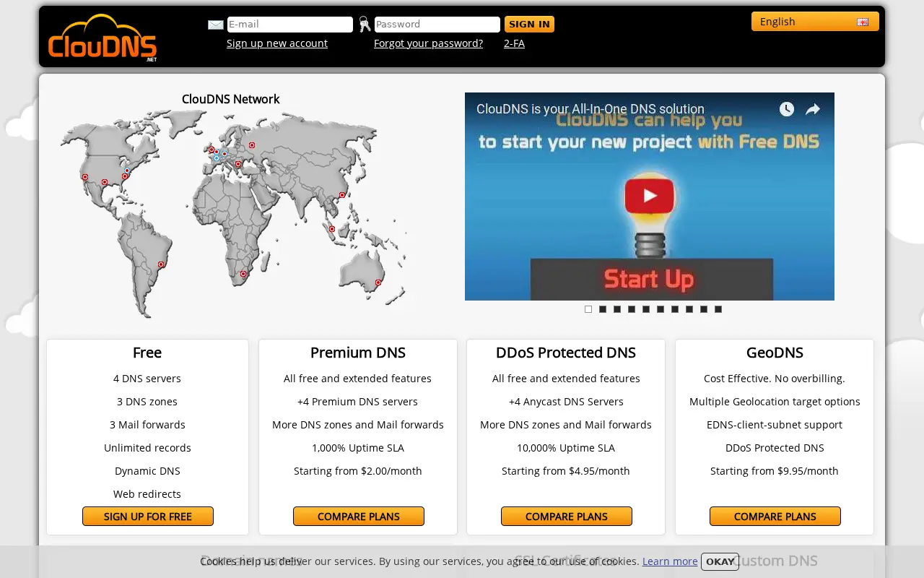
Task: Click '10,000% Uptime SLA' text
Action: 566,448
